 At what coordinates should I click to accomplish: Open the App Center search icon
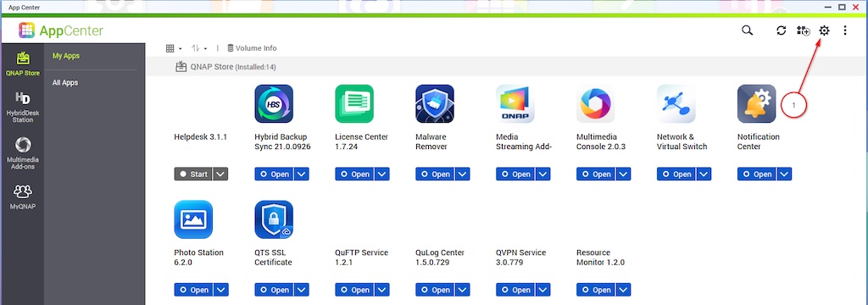(x=747, y=30)
